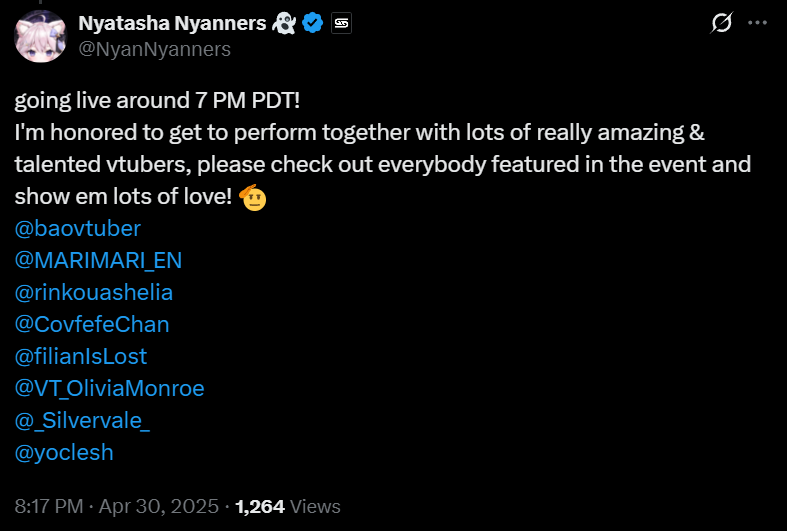Open Nyatasha Nyanners' profile avatar
Viewport: 787px width, 531px height.
pyautogui.click(x=40, y=34)
